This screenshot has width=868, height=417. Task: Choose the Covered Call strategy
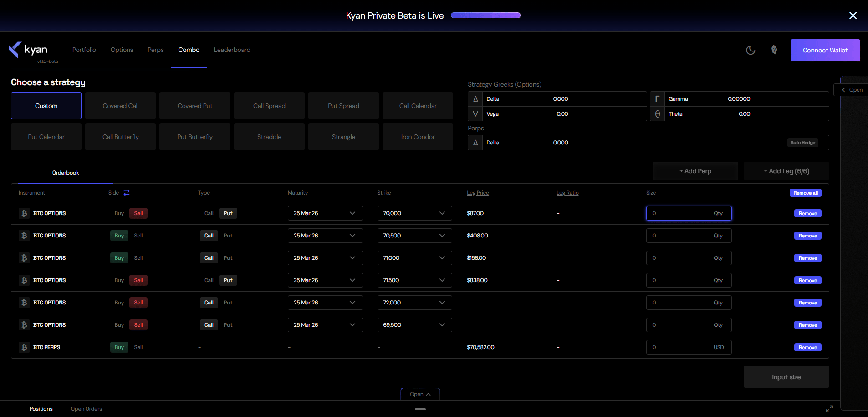(x=121, y=106)
